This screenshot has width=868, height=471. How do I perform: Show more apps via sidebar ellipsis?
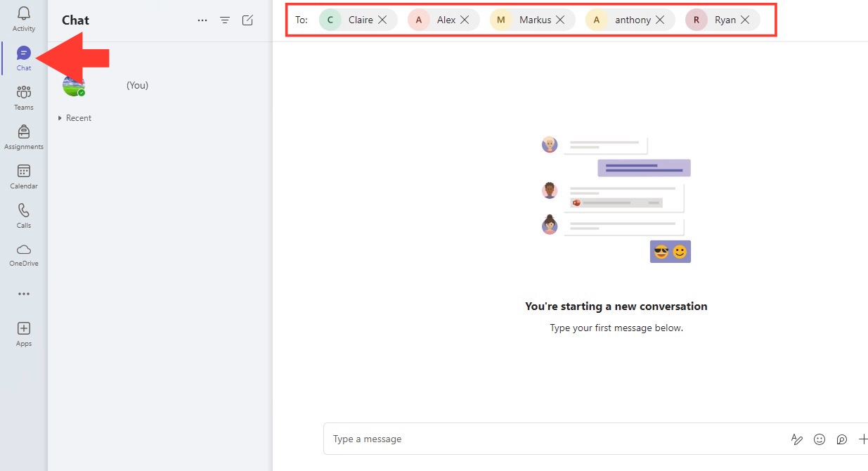coord(24,294)
